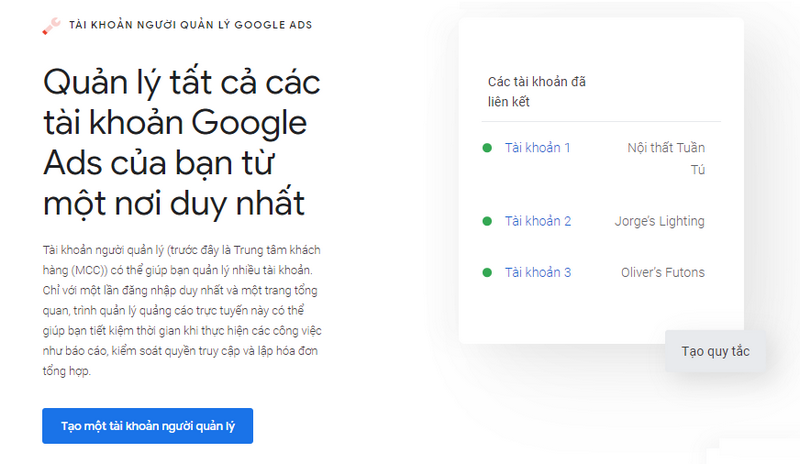Click the "Tạo một tài khoản người quản lý" button
This screenshot has height=464, width=800.
point(147,426)
